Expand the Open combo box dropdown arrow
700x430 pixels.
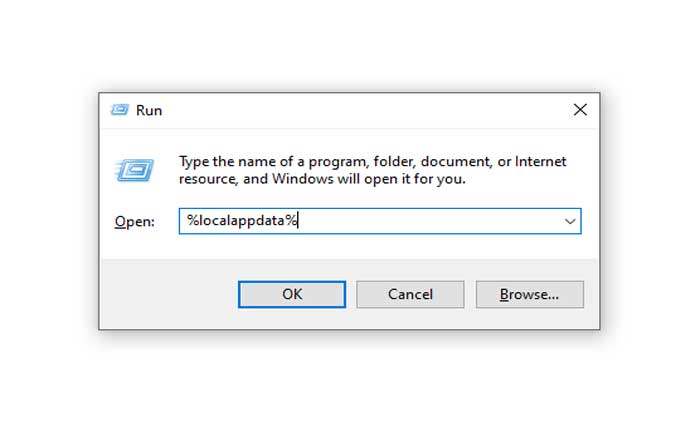pos(570,221)
